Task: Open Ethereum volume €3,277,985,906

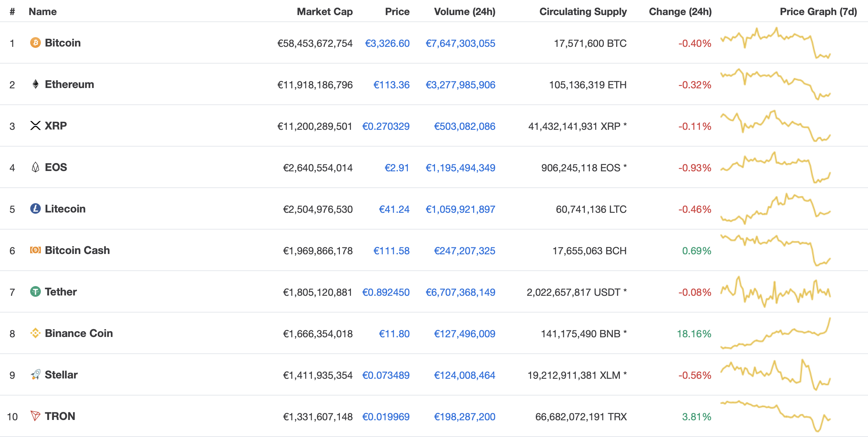Action: [x=460, y=85]
